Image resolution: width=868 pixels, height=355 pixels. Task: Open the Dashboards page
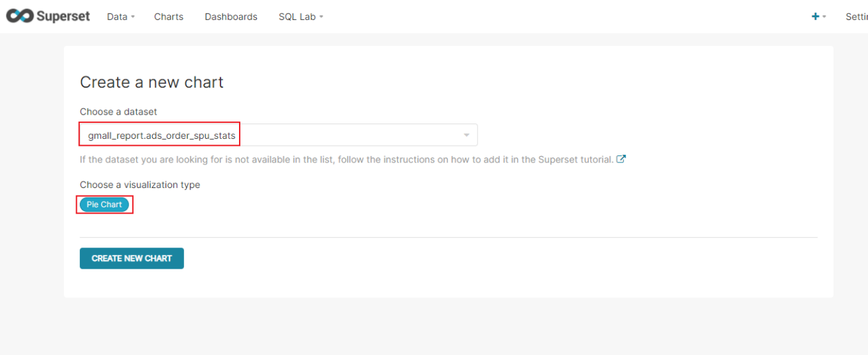pyautogui.click(x=231, y=17)
